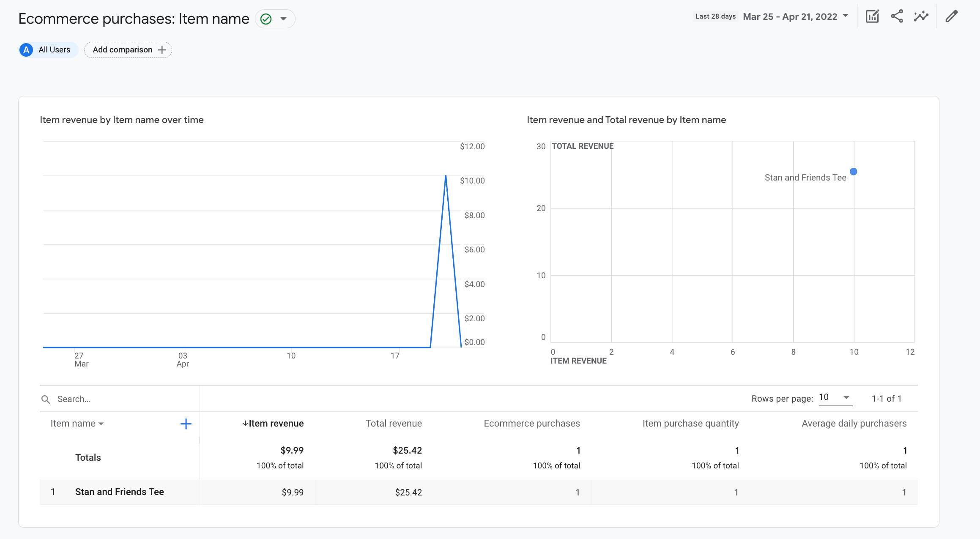
Task: Click the search magnifier icon in table
Action: (x=46, y=399)
